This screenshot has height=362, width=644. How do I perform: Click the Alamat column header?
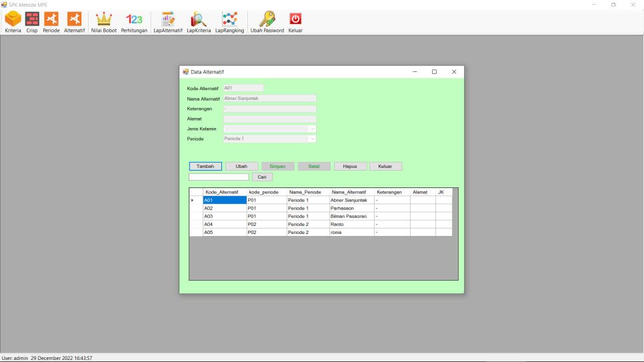tap(423, 192)
